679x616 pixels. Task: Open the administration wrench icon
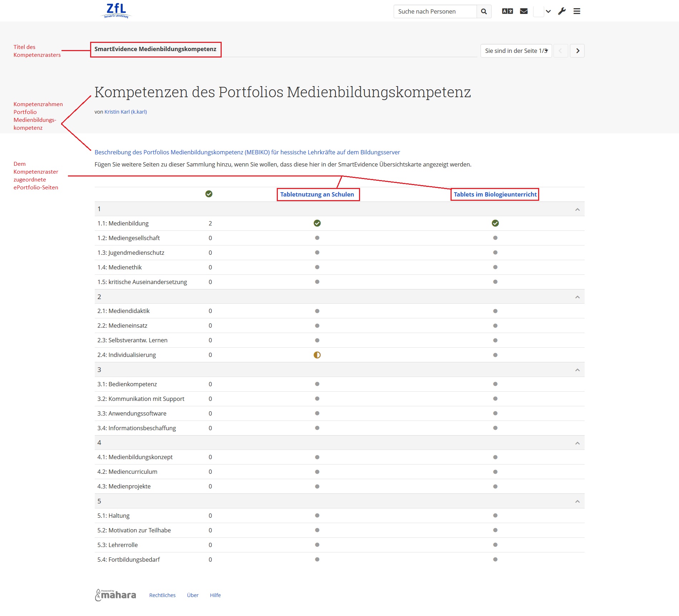point(562,11)
